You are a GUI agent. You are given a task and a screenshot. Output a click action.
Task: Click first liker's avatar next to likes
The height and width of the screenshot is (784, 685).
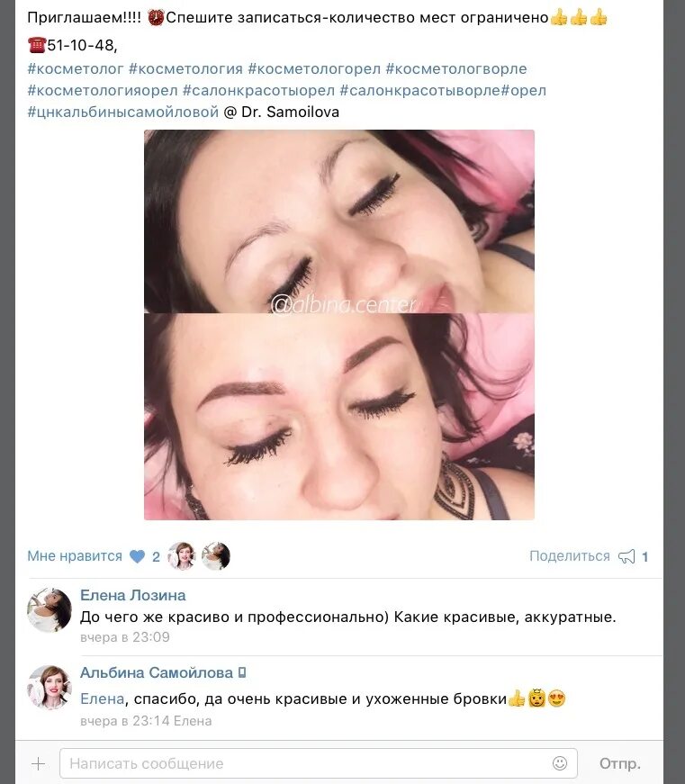coord(182,556)
